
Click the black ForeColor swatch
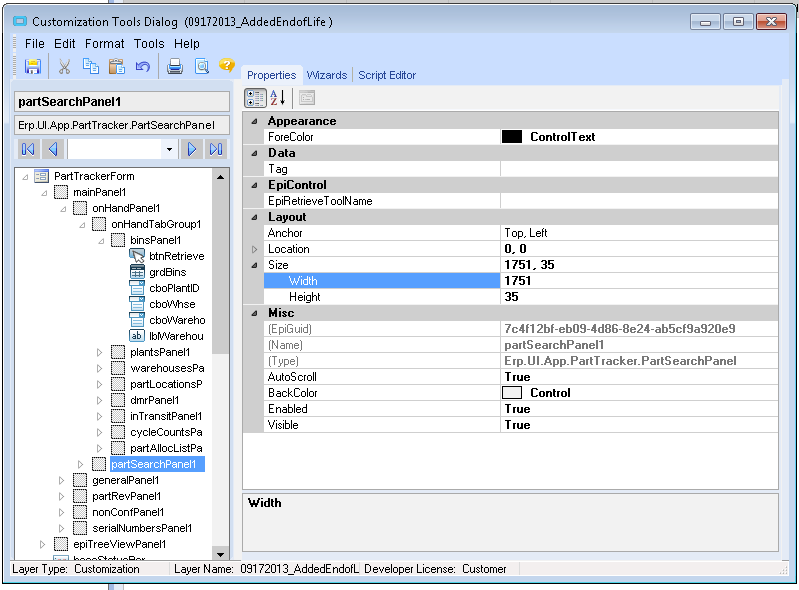coord(512,137)
